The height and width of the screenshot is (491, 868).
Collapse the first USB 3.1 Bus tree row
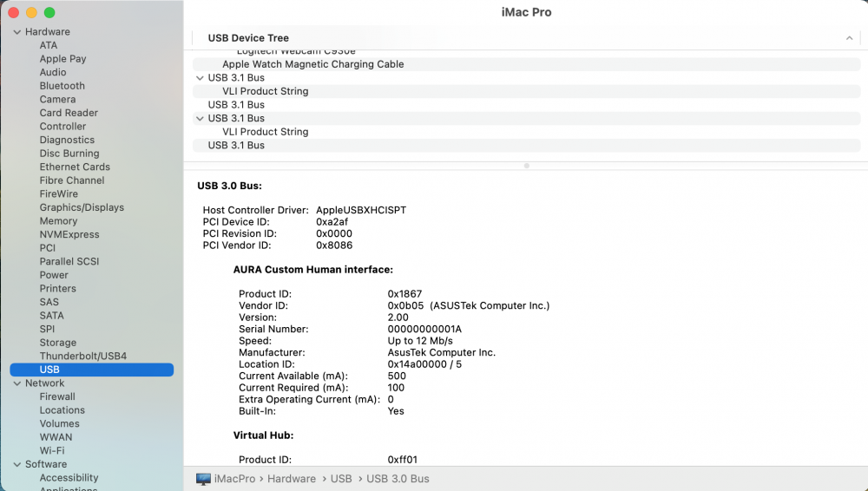tap(200, 78)
